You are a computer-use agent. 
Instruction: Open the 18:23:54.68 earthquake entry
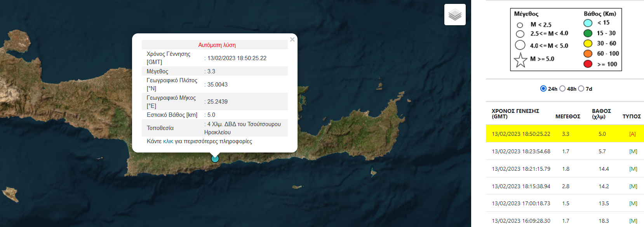(521, 151)
